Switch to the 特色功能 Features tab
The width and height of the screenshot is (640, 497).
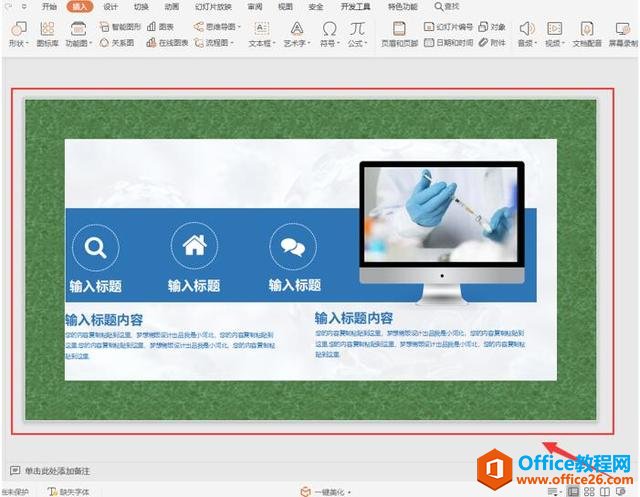(x=402, y=7)
